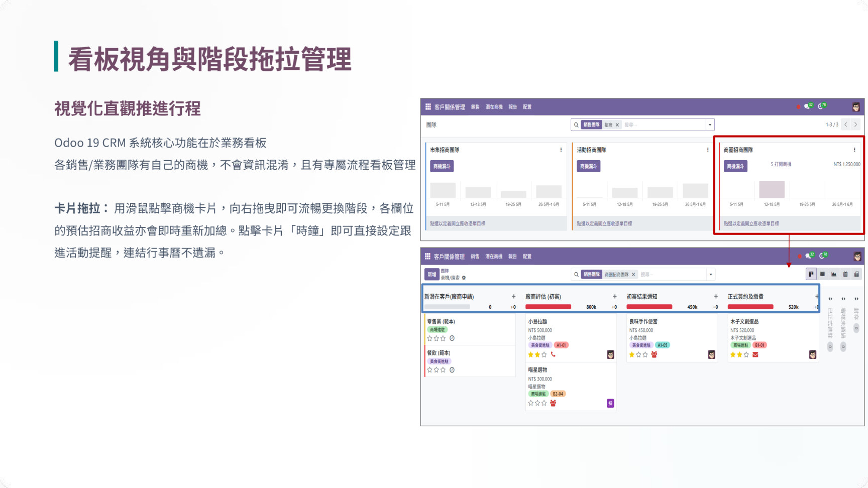The width and height of the screenshot is (868, 488).
Task: Open the 配置 menu in the upper window
Action: [527, 107]
